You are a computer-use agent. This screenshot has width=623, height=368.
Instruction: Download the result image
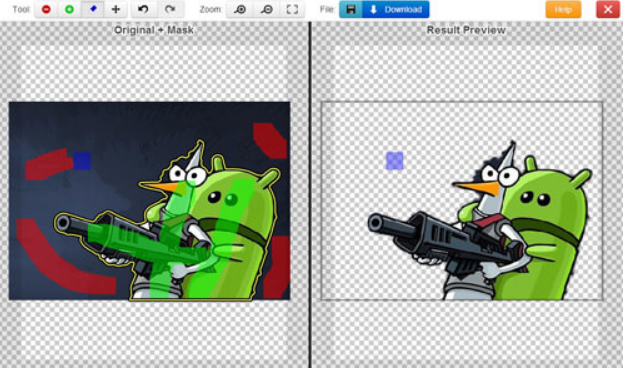396,9
